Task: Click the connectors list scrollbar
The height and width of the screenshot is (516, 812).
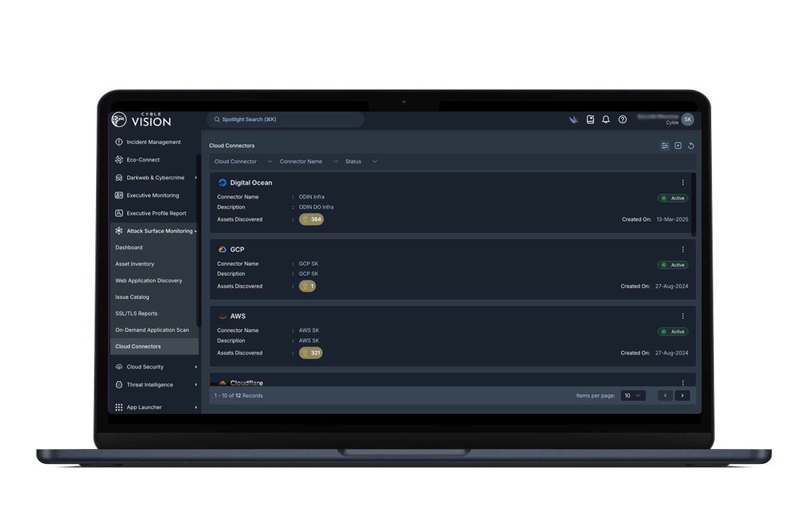Action: (x=694, y=204)
